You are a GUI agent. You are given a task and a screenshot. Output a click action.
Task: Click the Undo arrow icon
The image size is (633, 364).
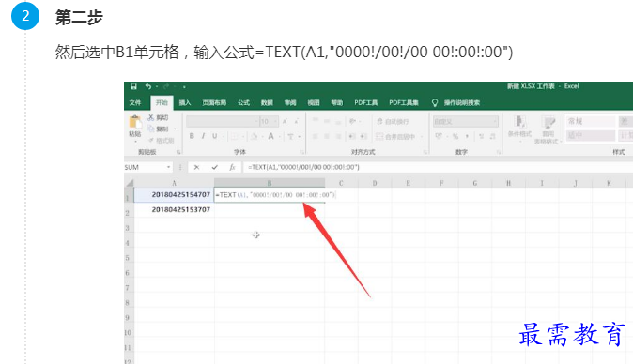tap(148, 86)
